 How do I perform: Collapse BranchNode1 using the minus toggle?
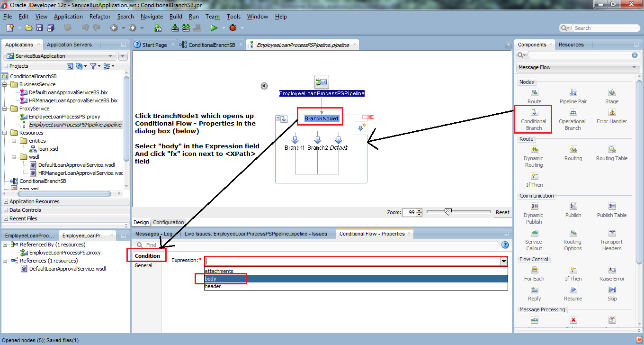[277, 118]
